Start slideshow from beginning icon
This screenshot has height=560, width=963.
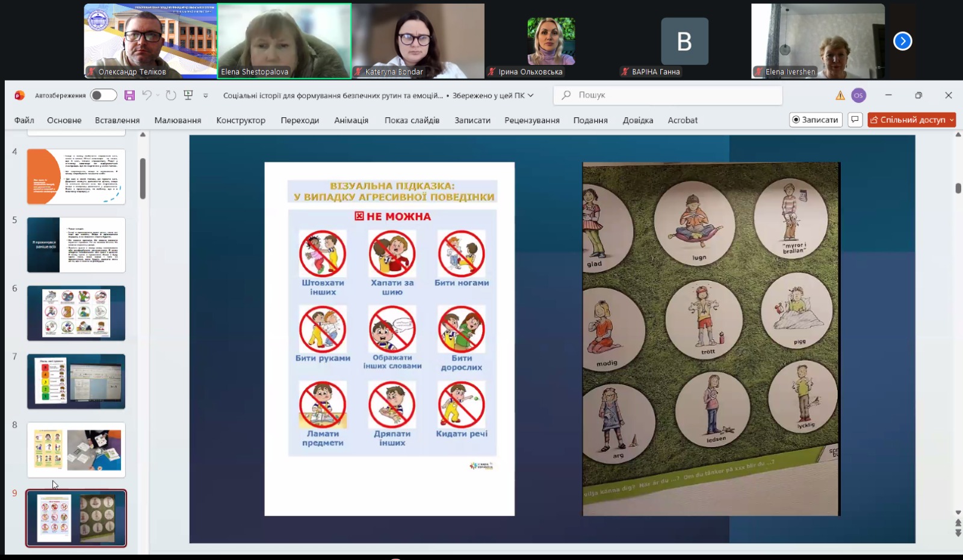coord(188,95)
